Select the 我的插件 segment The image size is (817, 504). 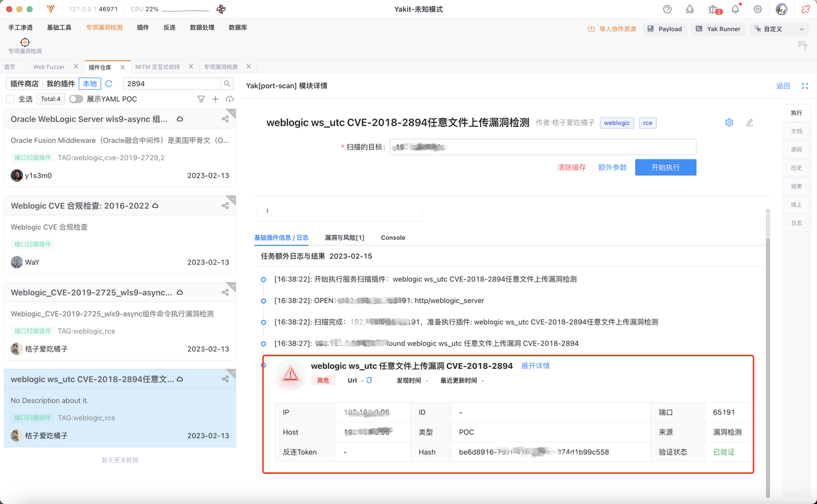coord(61,84)
